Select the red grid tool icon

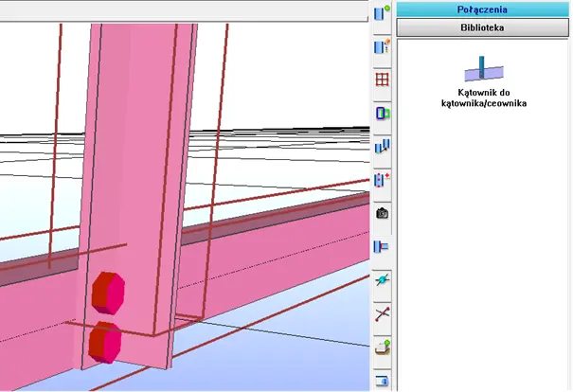[383, 80]
